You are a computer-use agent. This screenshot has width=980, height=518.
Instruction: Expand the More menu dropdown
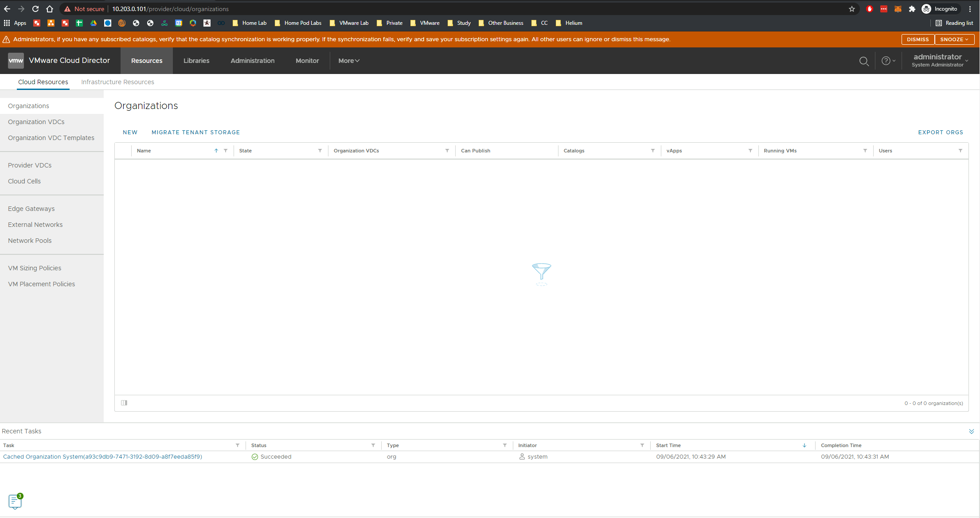(x=349, y=61)
